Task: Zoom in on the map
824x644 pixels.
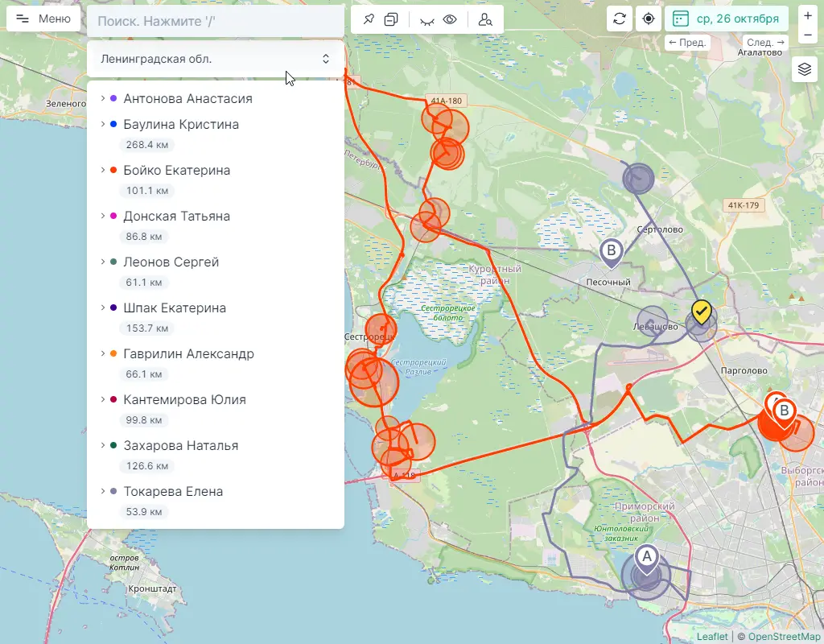Action: pyautogui.click(x=808, y=15)
